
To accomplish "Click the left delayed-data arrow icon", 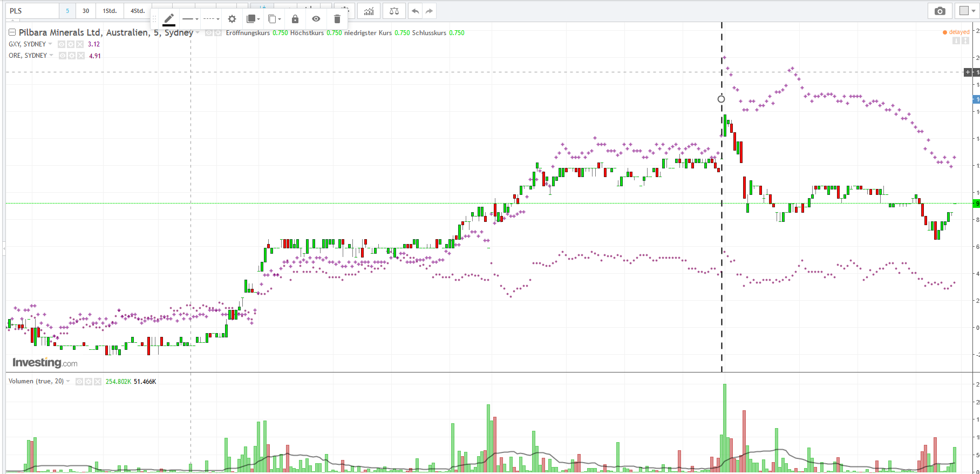I will [x=956, y=40].
